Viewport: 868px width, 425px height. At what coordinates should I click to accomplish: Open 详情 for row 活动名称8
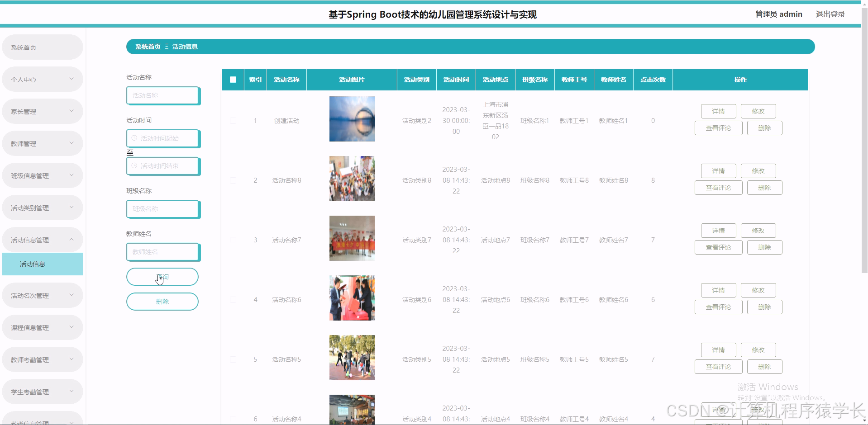(718, 171)
